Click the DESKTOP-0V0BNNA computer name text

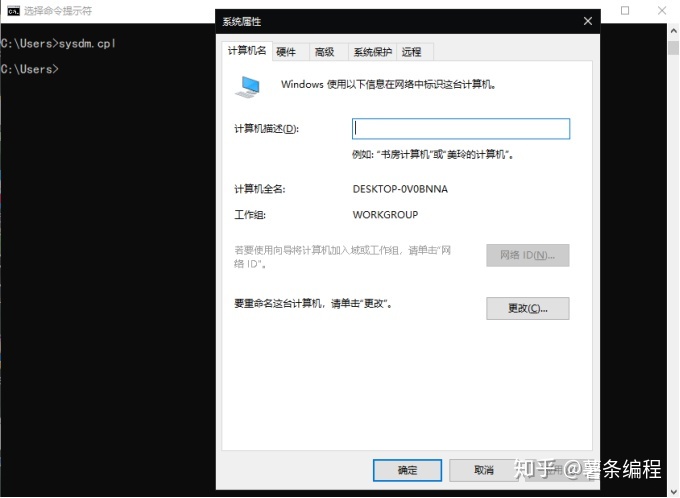(400, 189)
